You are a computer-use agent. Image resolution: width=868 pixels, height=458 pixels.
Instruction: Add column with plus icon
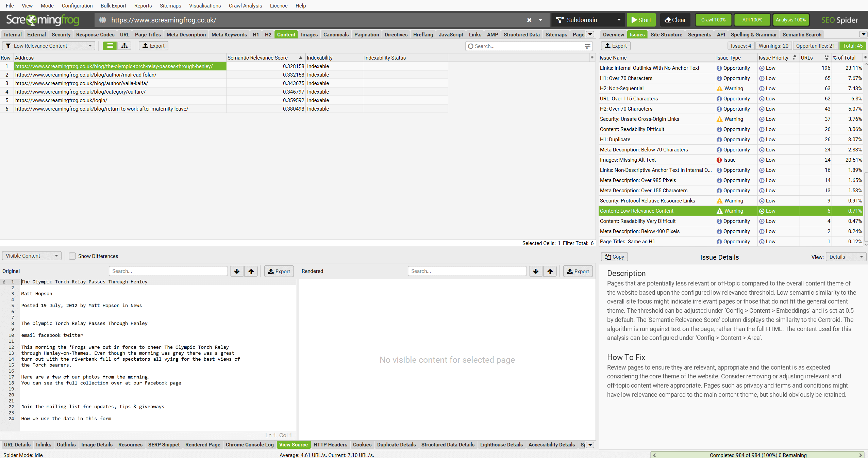(x=592, y=58)
